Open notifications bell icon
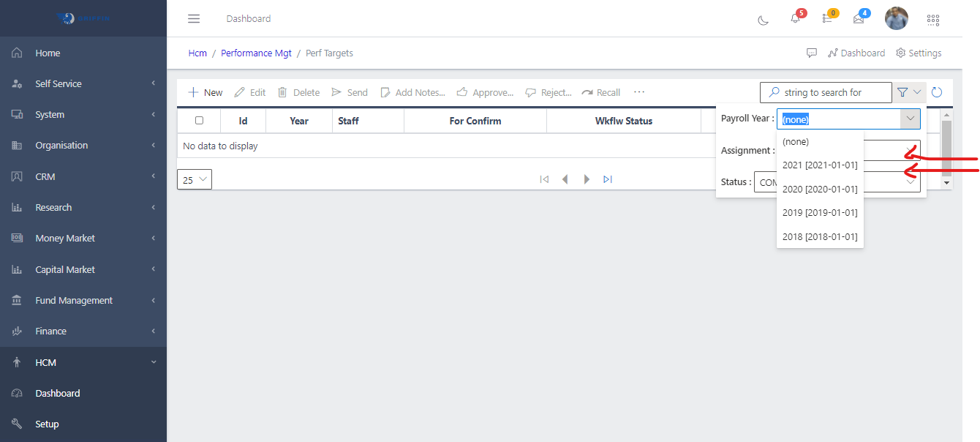 (796, 19)
